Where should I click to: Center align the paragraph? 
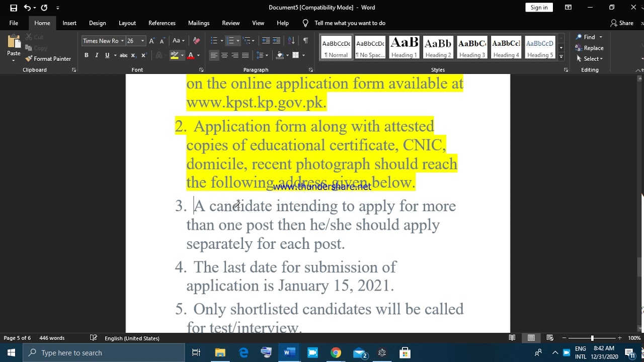(224, 55)
